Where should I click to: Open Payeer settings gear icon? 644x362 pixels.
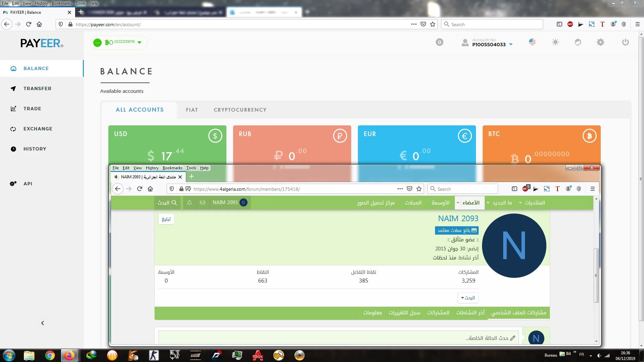click(x=600, y=42)
